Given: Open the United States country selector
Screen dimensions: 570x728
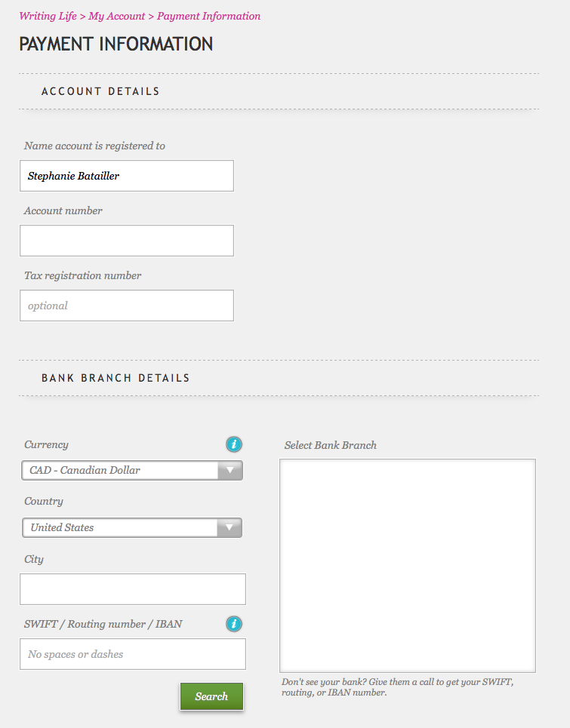Looking at the screenshot, I should [x=132, y=527].
